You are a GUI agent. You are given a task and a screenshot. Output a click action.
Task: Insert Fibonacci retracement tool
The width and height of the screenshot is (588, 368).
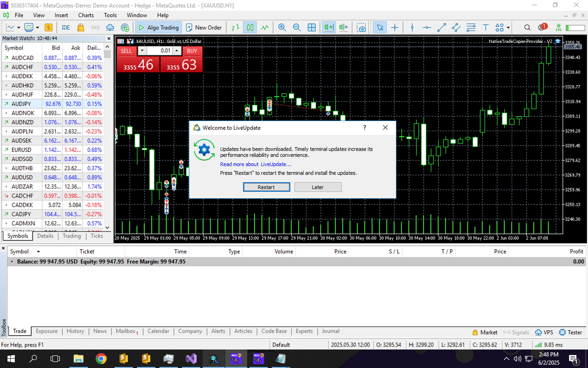pyautogui.click(x=471, y=28)
